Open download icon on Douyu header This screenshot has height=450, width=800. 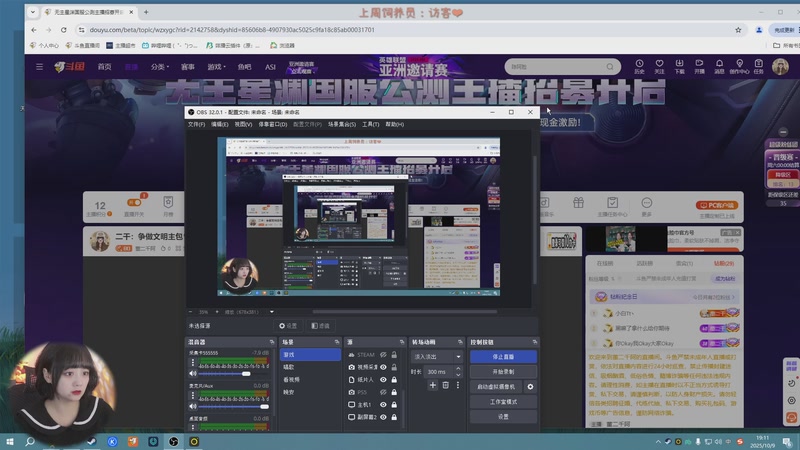pos(679,66)
